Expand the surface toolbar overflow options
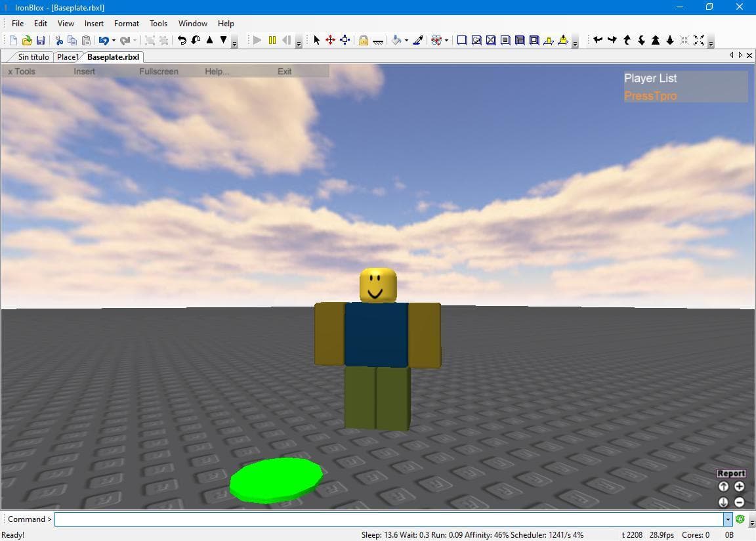The height and width of the screenshot is (541, 756). 575,43
